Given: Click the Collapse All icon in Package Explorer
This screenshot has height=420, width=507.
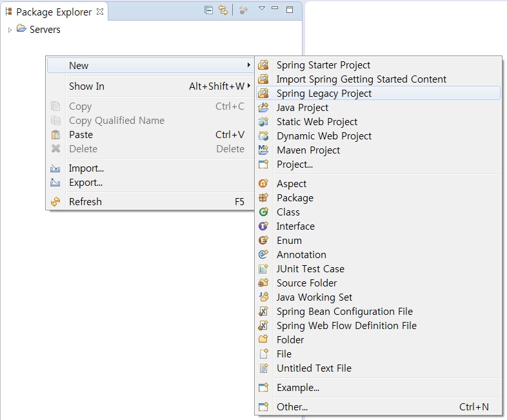Looking at the screenshot, I should [208, 10].
